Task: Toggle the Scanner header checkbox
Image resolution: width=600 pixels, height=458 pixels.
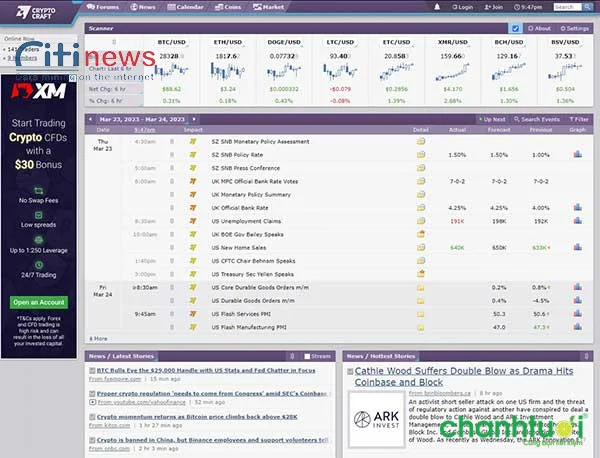Action: [x=515, y=28]
